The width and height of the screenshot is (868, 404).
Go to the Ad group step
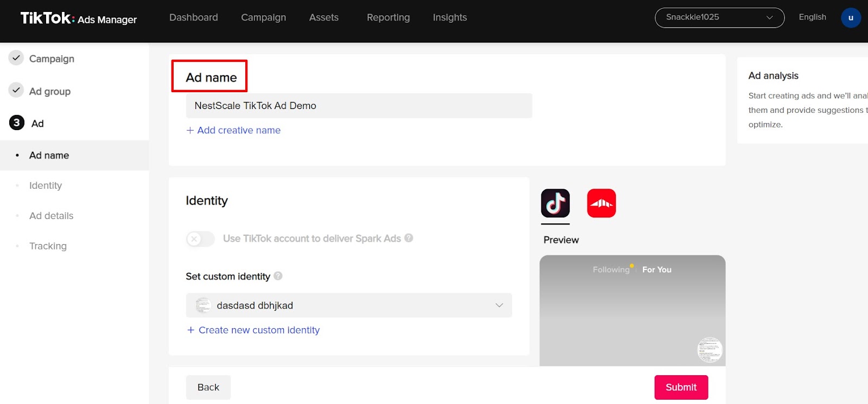50,91
